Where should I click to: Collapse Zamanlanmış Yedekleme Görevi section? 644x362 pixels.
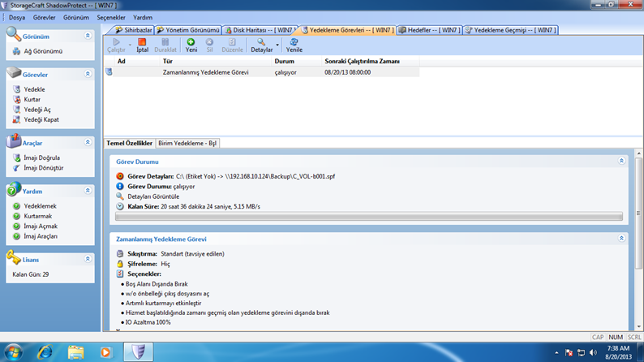[x=621, y=239]
